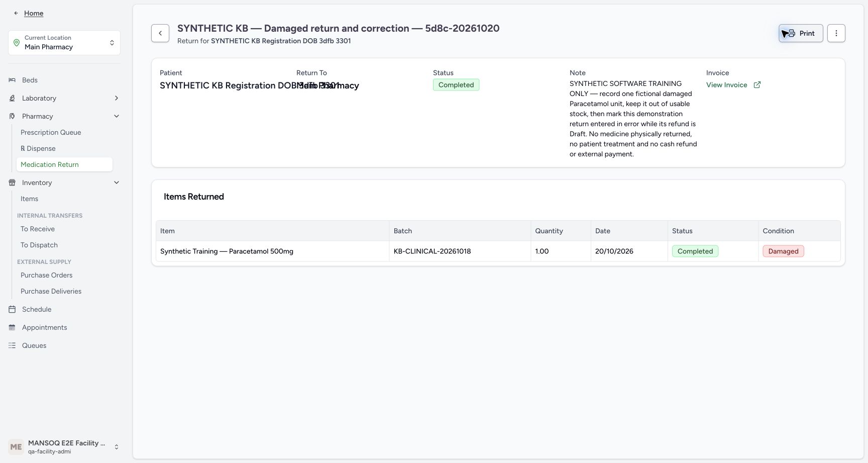Click the location pin icon
The width and height of the screenshot is (868, 463).
[17, 43]
